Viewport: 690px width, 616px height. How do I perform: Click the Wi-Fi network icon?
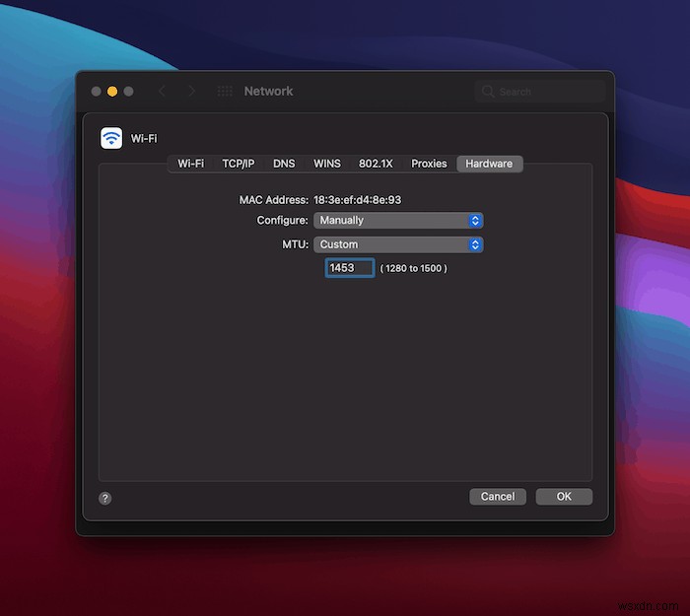(111, 138)
